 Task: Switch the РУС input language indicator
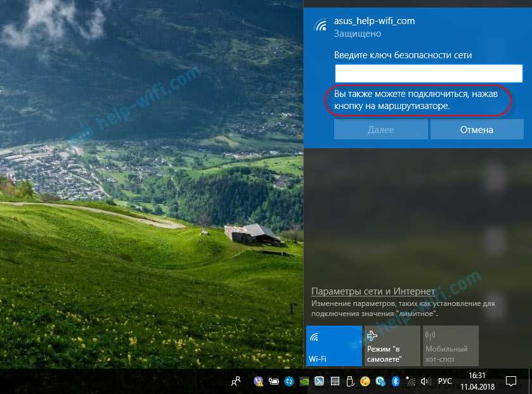coord(444,381)
